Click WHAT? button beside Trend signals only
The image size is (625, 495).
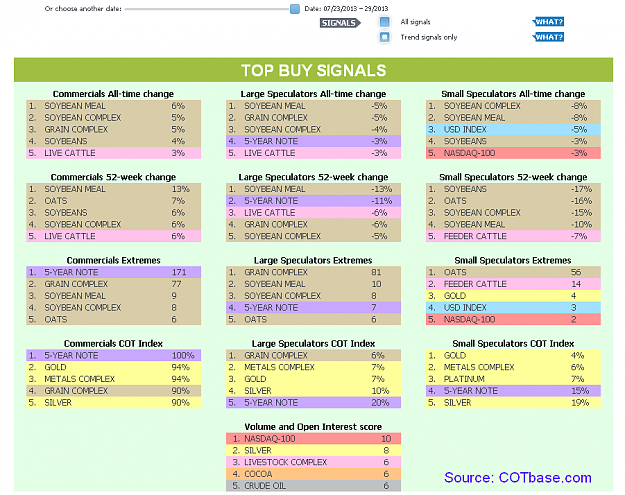[548, 37]
